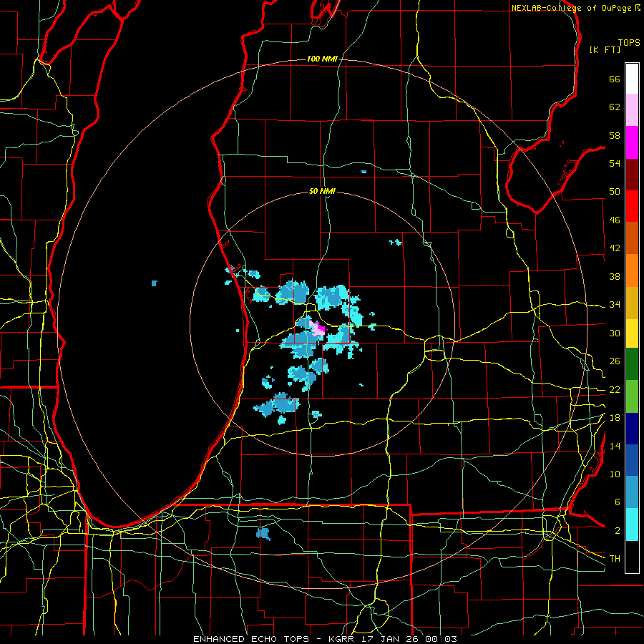This screenshot has height=644, width=644.
Task: Click the 34 legend value
Action: 615,305
